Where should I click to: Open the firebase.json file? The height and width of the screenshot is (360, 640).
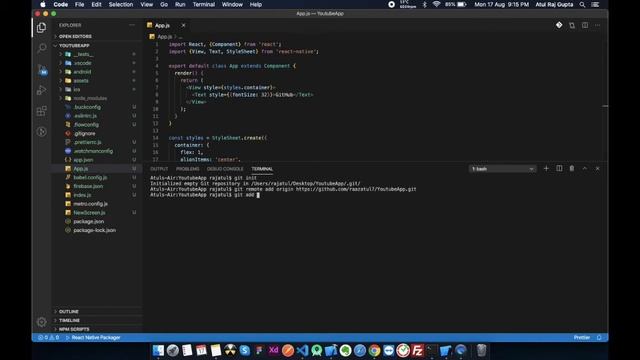tap(88, 186)
